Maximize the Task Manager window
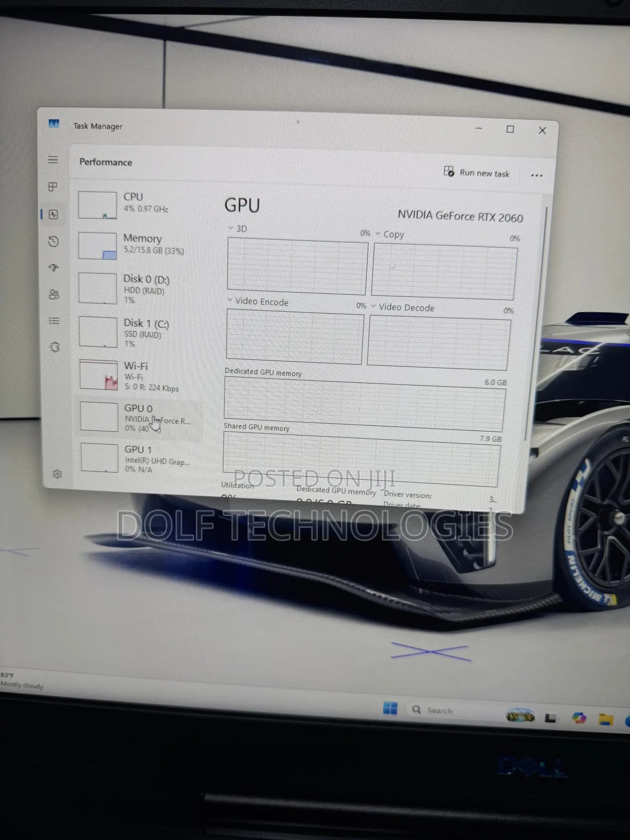 tap(510, 129)
